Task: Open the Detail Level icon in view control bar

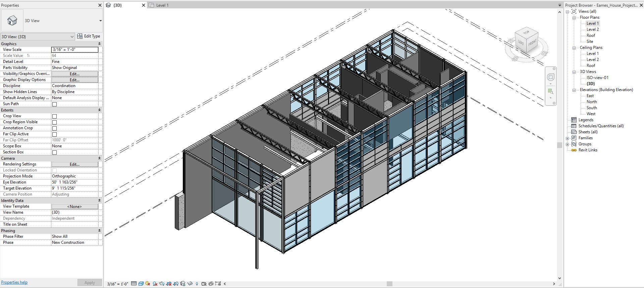Action: [x=134, y=284]
